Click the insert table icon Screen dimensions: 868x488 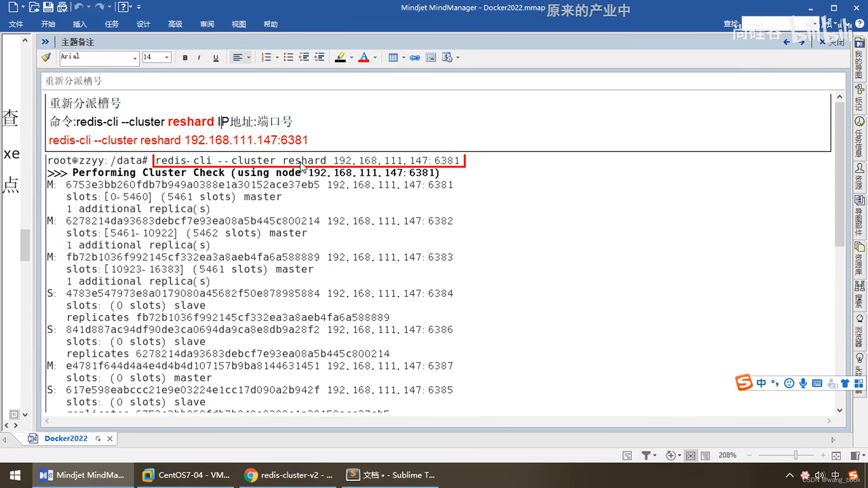393,57
